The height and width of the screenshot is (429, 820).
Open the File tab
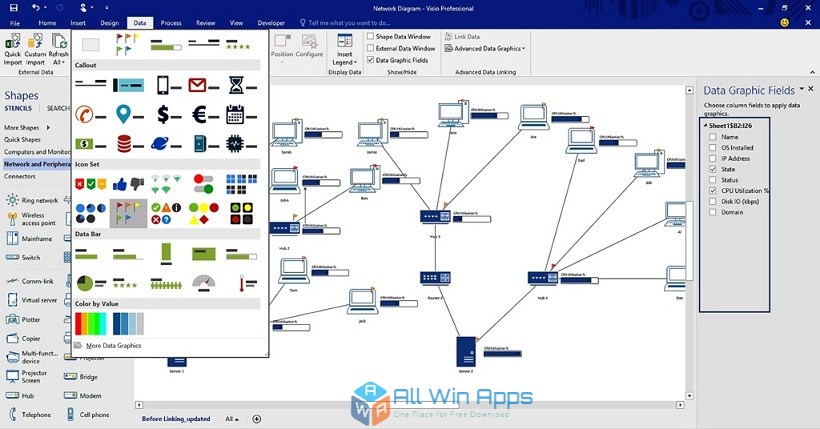pos(15,23)
